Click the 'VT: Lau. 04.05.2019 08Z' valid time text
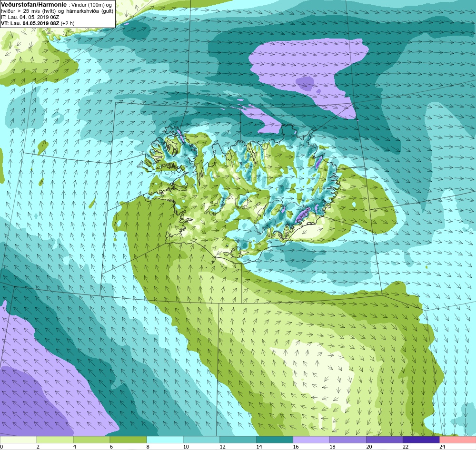Screen dimensions: 476x450 point(30,23)
